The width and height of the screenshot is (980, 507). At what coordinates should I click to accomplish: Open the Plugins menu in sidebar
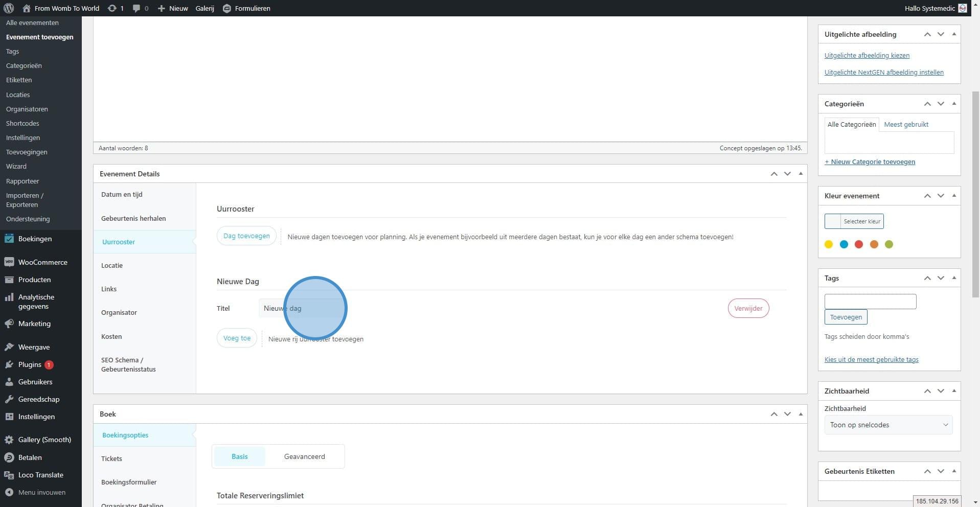click(30, 364)
